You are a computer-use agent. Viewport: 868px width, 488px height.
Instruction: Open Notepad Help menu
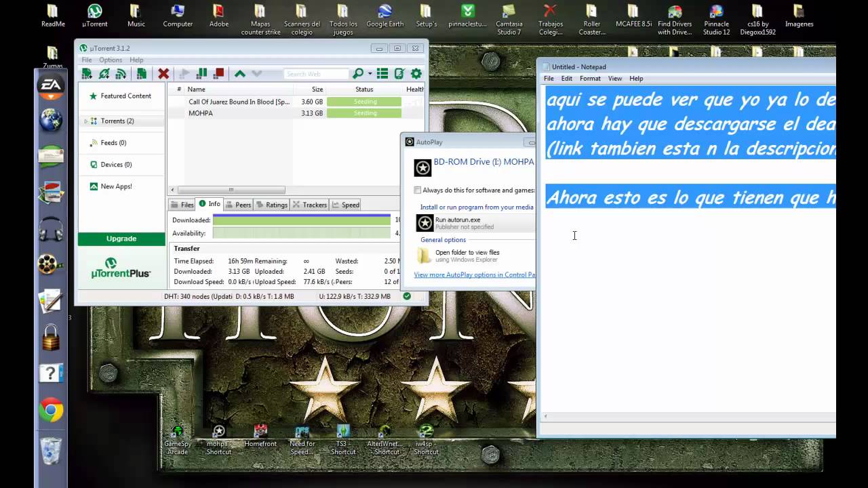tap(636, 79)
